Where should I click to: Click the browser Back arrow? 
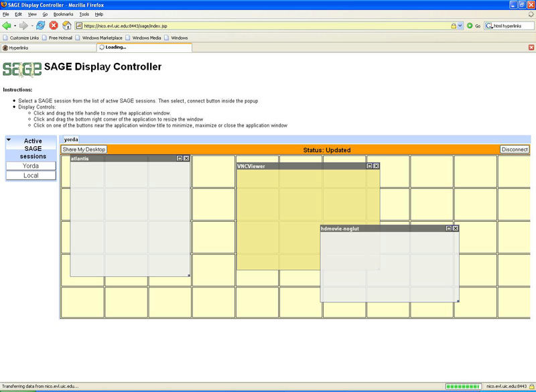coord(7,25)
